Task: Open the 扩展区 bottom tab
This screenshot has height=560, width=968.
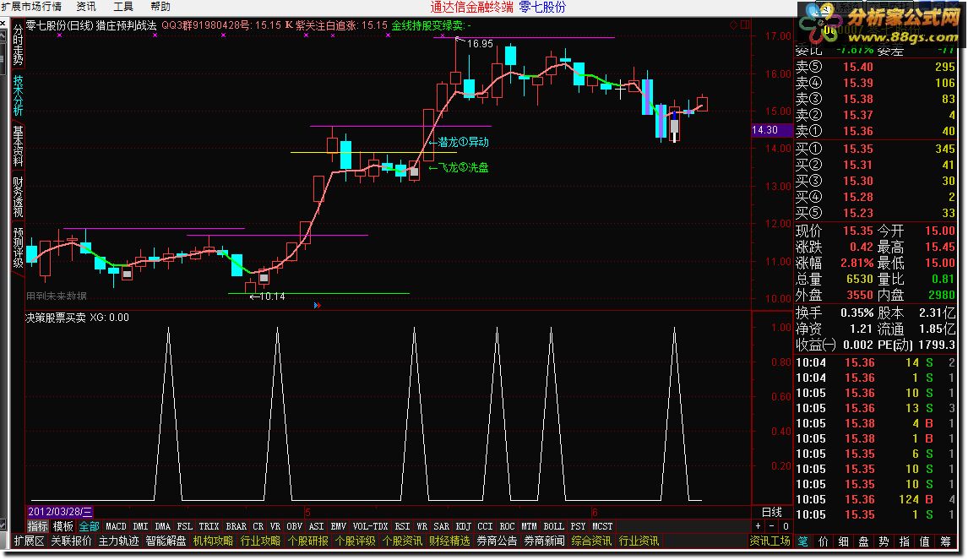Action: [x=29, y=541]
